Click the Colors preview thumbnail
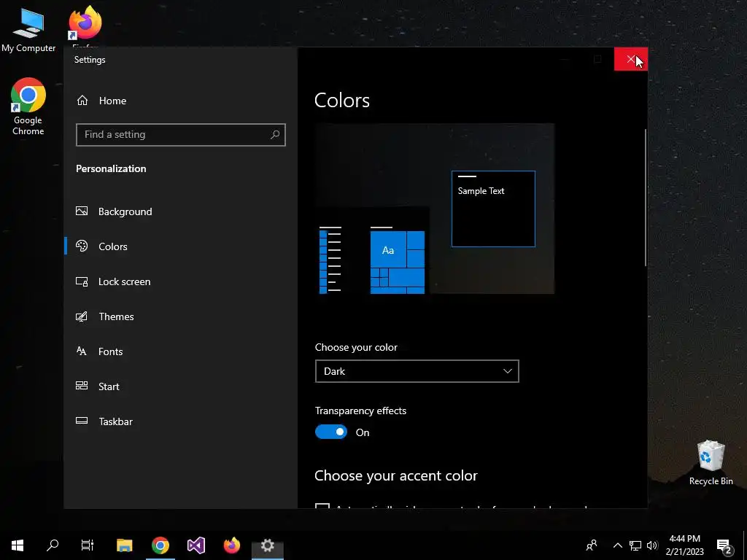Screen dimensions: 747x560 pyautogui.click(x=435, y=209)
